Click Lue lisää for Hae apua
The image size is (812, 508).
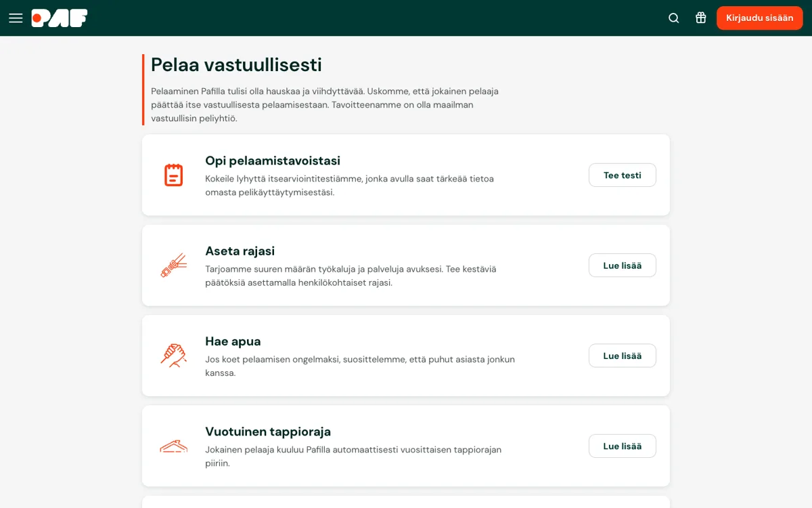click(622, 356)
